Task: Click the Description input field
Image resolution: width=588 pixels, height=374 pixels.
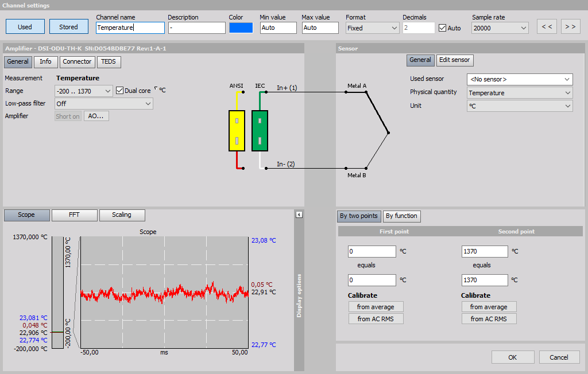Action: tap(196, 28)
